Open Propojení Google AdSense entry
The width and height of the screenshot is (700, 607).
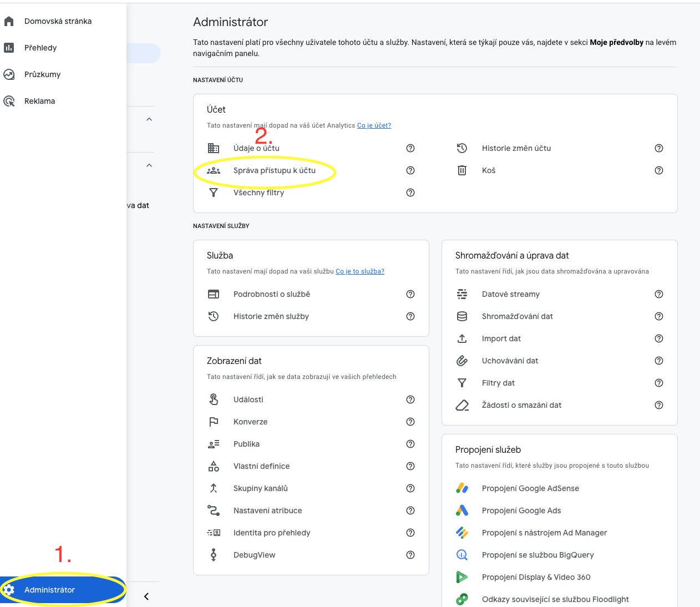[530, 488]
